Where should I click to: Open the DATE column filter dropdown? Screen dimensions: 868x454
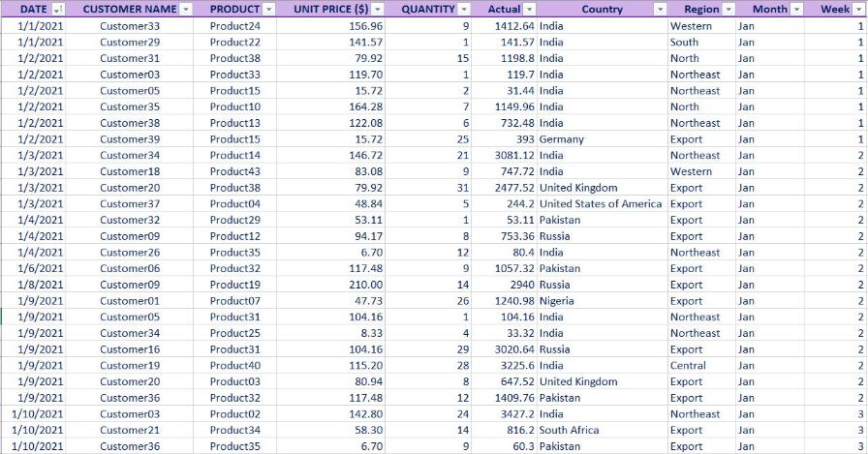pyautogui.click(x=57, y=10)
